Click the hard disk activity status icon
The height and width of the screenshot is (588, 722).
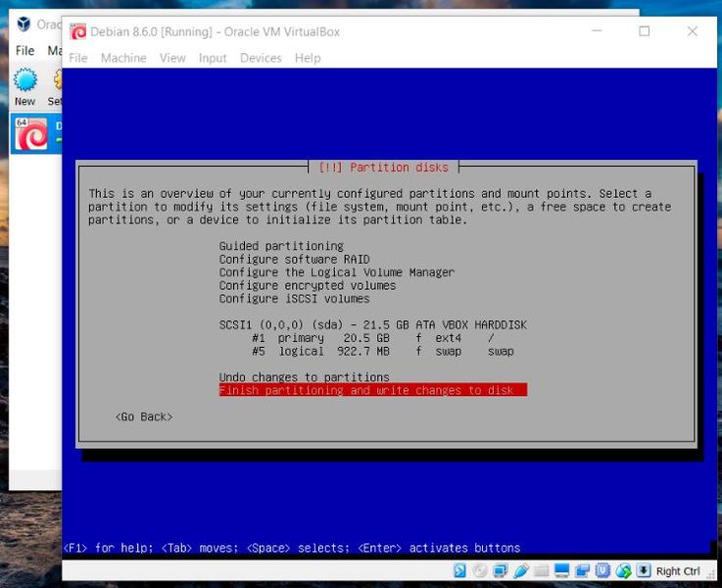(x=459, y=571)
